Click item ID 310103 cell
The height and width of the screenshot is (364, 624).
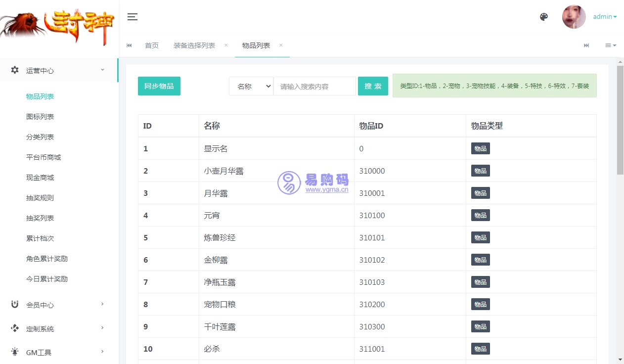click(x=410, y=282)
